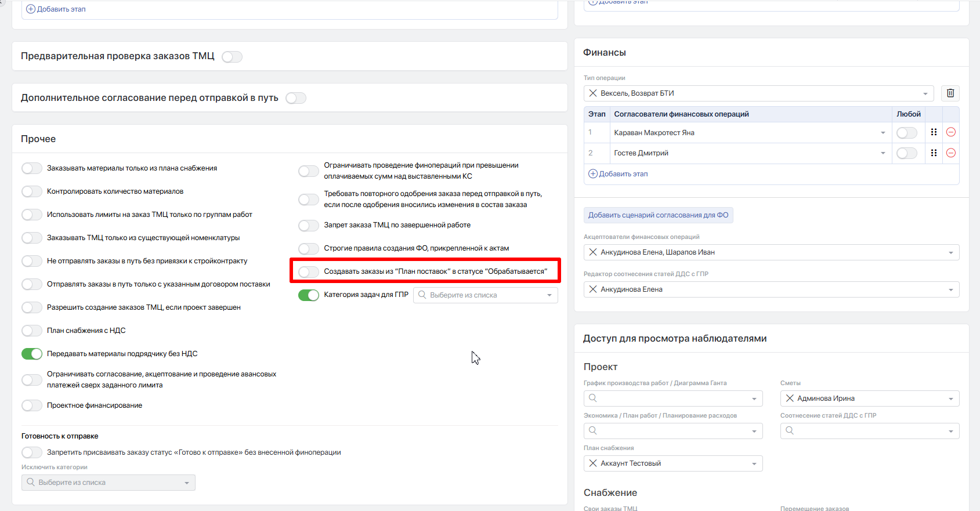Enable Создавать заказы из "План поставок" toggle

click(x=308, y=271)
